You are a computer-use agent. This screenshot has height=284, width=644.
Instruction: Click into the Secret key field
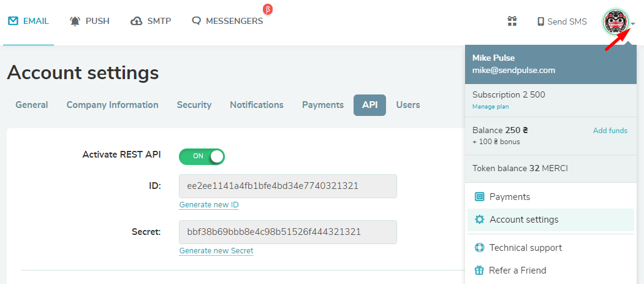click(288, 232)
